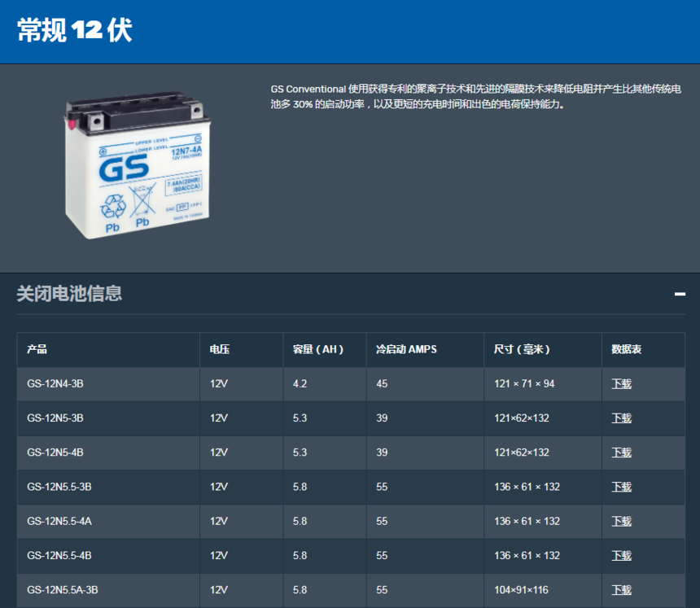Click the 常规 12 伏 page title
700x608 pixels.
[75, 30]
